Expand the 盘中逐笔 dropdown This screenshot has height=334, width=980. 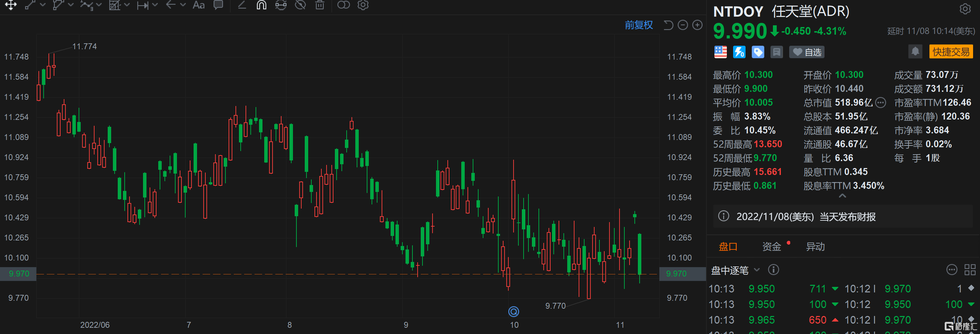coord(757,270)
